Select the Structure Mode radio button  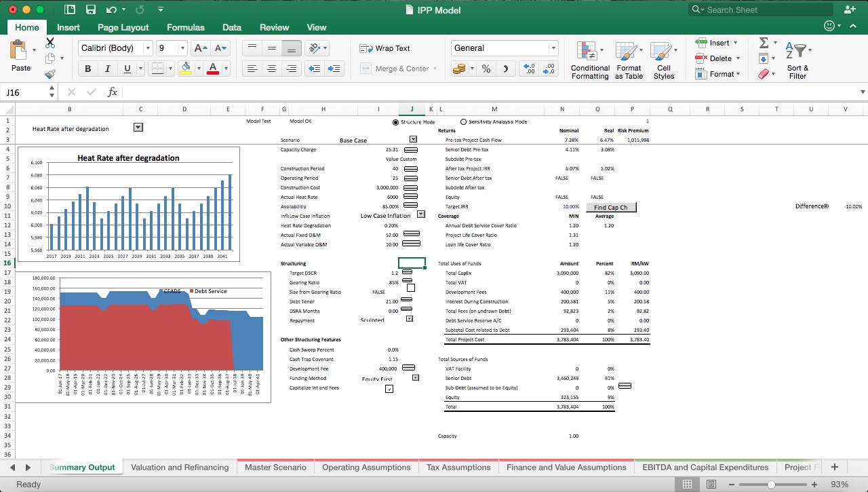(396, 123)
